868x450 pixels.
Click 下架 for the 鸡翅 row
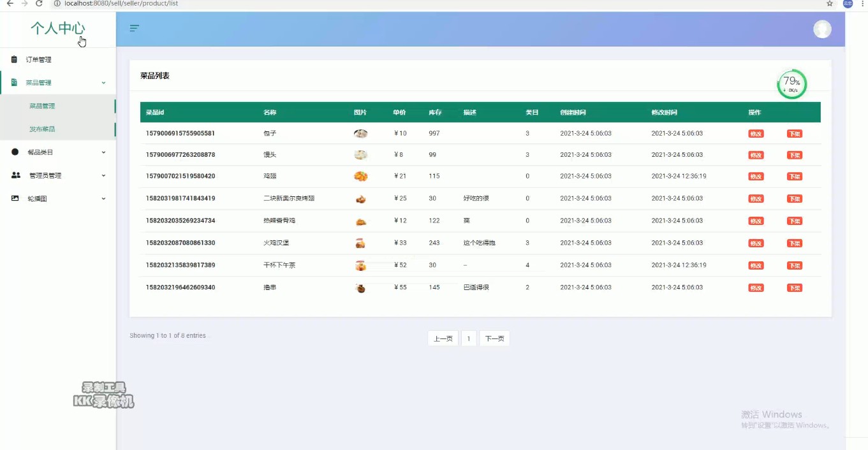pyautogui.click(x=795, y=177)
